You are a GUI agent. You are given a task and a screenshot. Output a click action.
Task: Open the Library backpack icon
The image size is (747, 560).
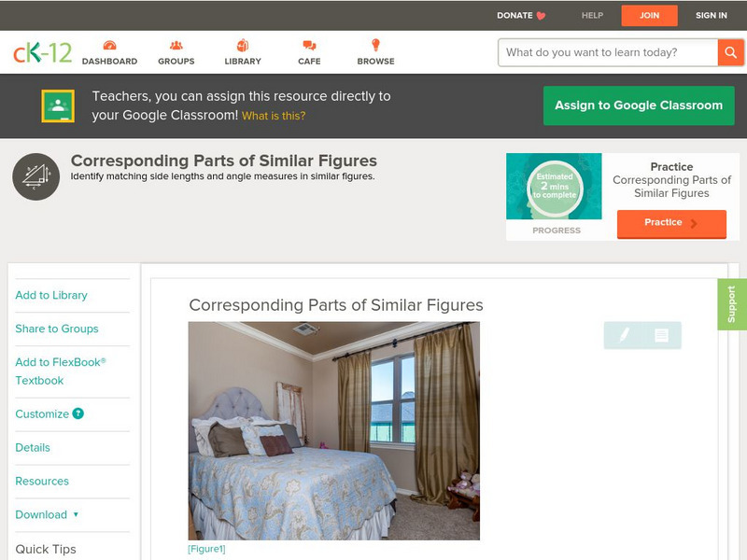[x=243, y=45]
